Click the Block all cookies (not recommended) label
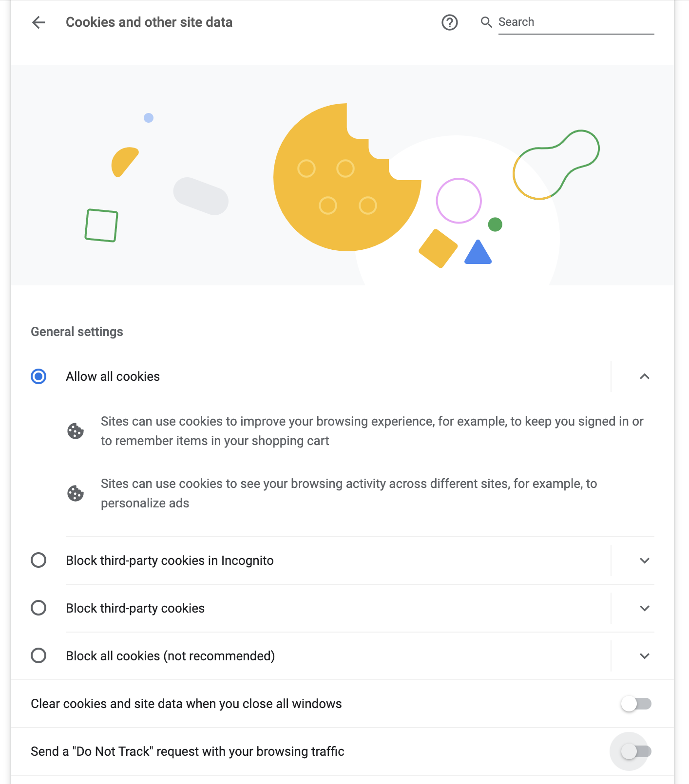 pyautogui.click(x=170, y=656)
